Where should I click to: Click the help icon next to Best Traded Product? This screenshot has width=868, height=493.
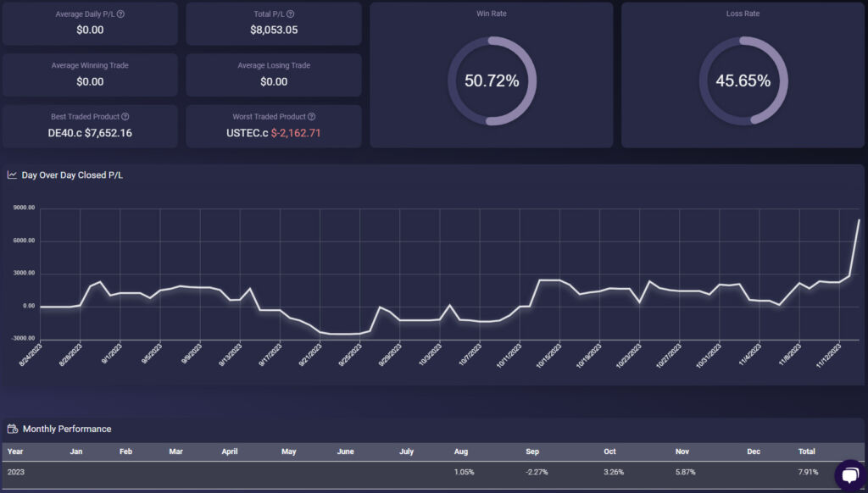coord(125,117)
